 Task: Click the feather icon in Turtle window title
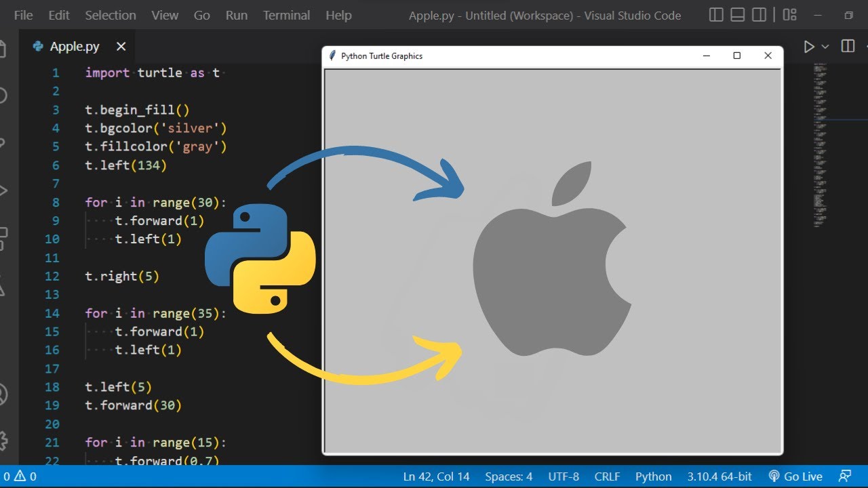(x=332, y=56)
